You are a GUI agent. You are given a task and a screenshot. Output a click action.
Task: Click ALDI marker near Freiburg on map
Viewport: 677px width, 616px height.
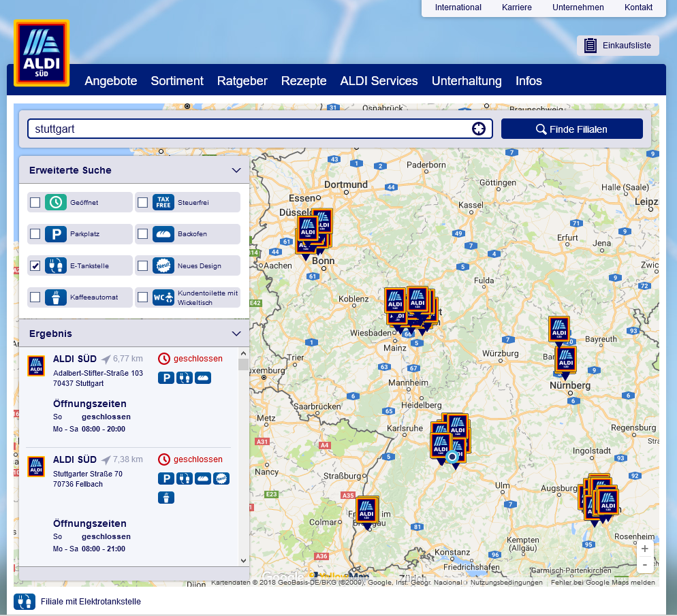point(367,512)
